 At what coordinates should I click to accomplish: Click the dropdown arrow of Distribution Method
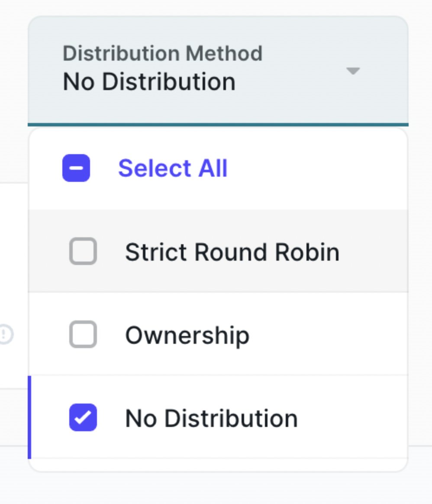click(353, 71)
